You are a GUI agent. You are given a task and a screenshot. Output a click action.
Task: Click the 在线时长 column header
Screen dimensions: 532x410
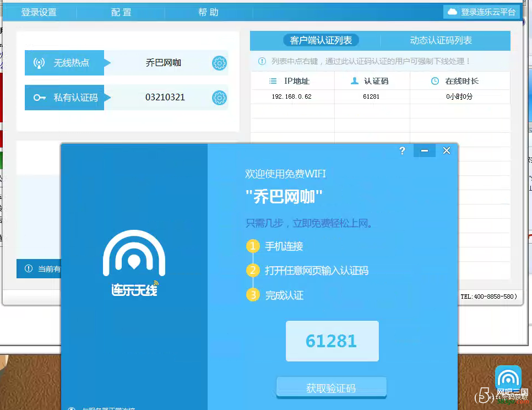[x=460, y=81]
